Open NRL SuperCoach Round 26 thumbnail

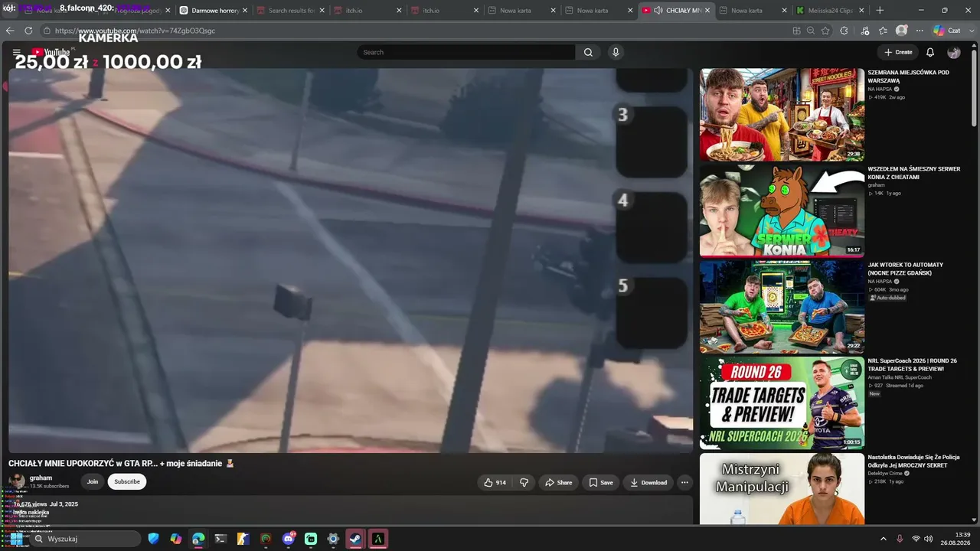tap(782, 403)
